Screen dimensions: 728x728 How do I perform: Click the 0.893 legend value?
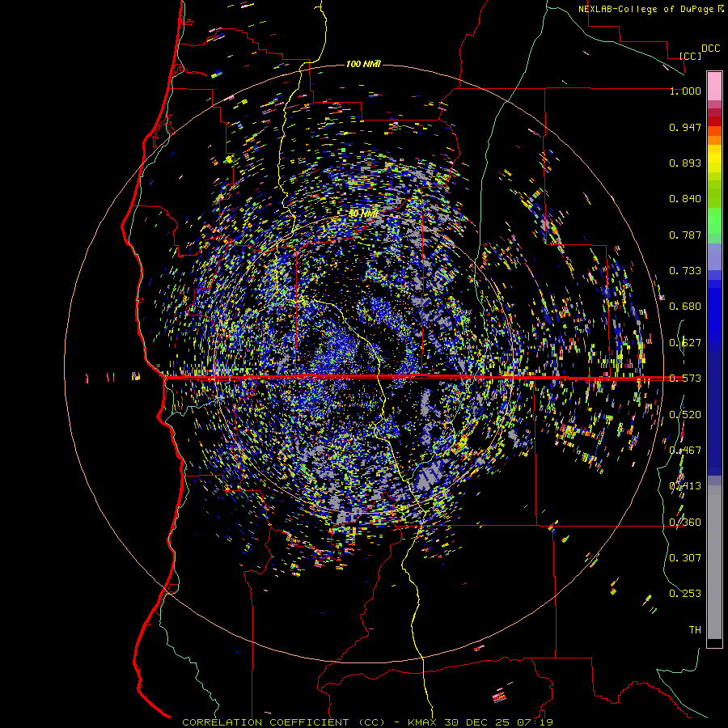[685, 163]
